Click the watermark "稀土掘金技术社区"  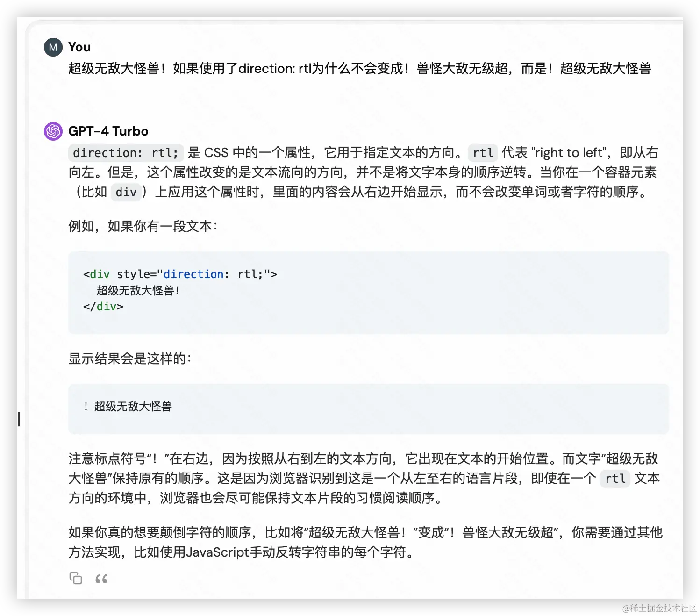663,608
